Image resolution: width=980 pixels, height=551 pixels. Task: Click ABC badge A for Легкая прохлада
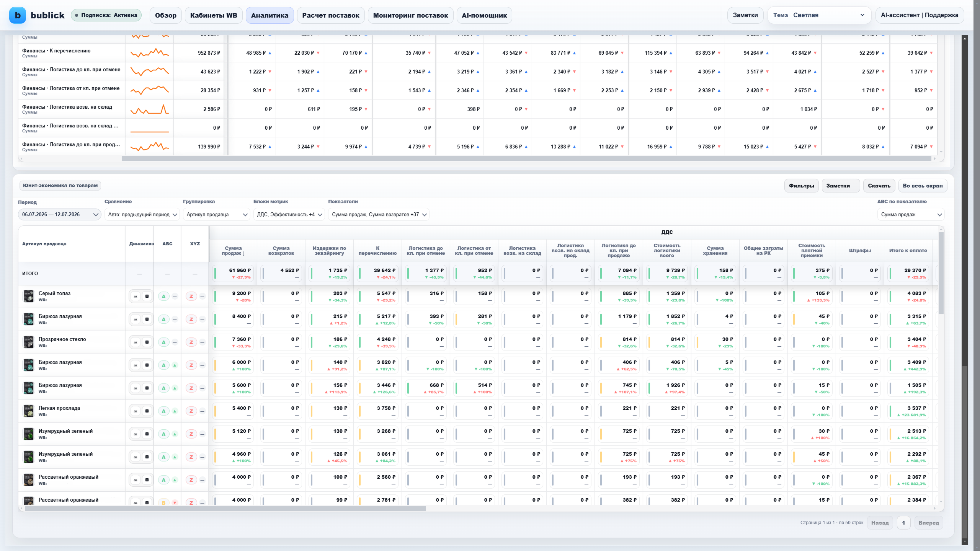point(163,411)
